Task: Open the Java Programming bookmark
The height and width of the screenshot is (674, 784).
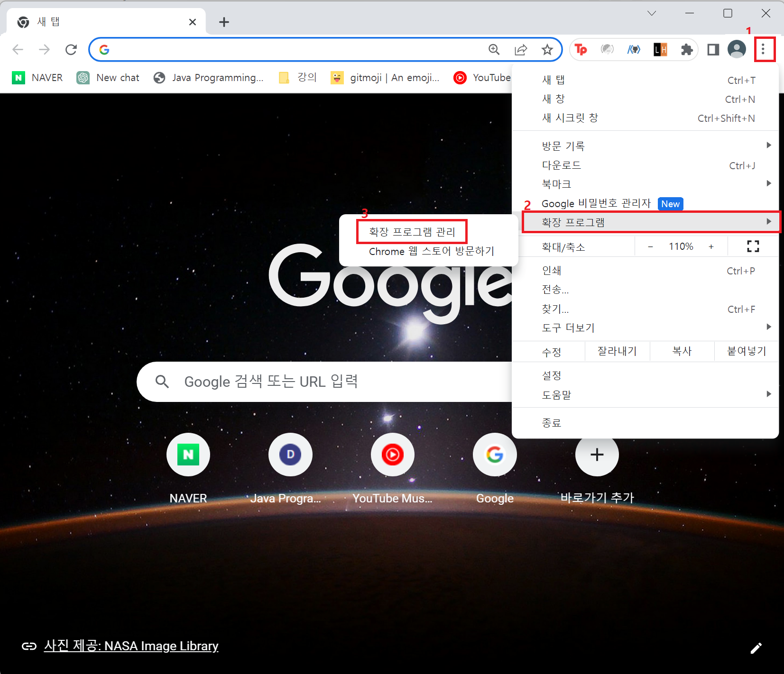Action: [x=208, y=78]
